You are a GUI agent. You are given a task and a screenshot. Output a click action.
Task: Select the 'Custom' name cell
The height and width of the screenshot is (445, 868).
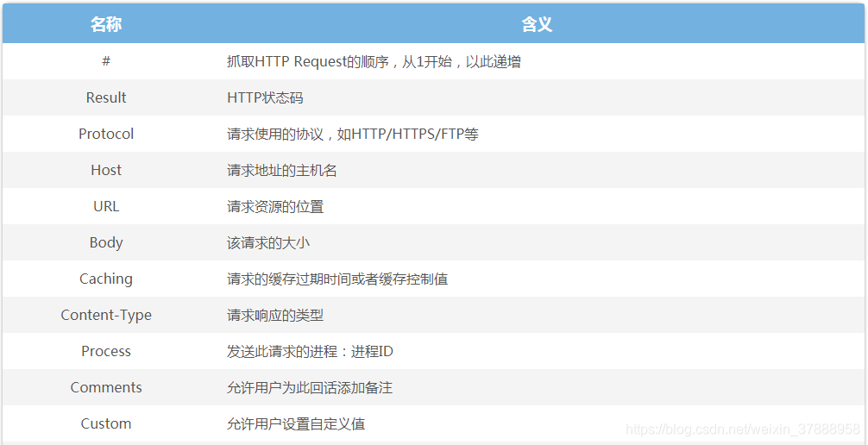tap(106, 424)
